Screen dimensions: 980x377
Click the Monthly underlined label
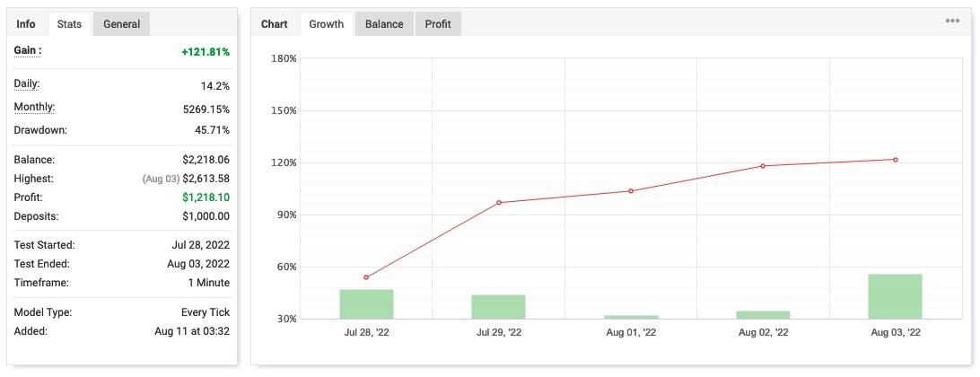click(x=34, y=107)
